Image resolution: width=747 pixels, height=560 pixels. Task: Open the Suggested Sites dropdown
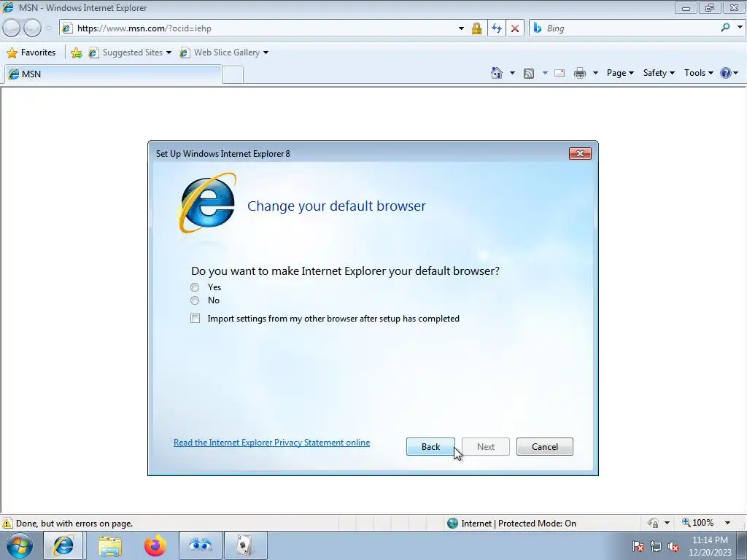[x=169, y=52]
